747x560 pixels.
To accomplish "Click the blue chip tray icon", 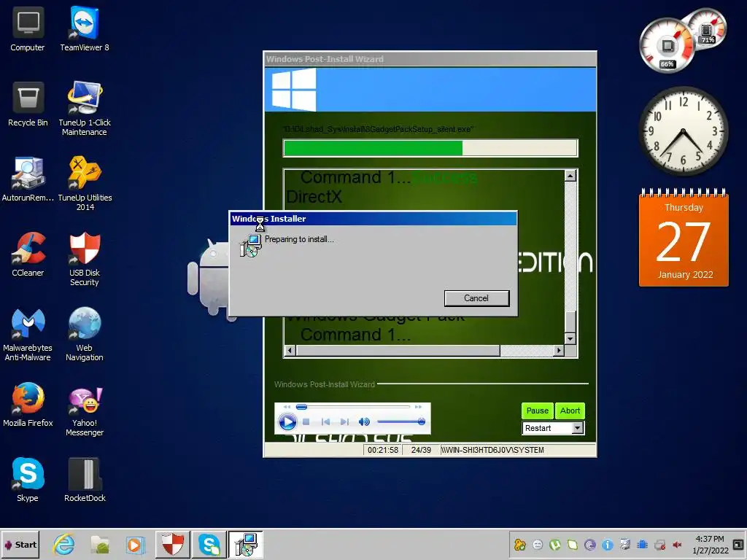I will click(642, 544).
